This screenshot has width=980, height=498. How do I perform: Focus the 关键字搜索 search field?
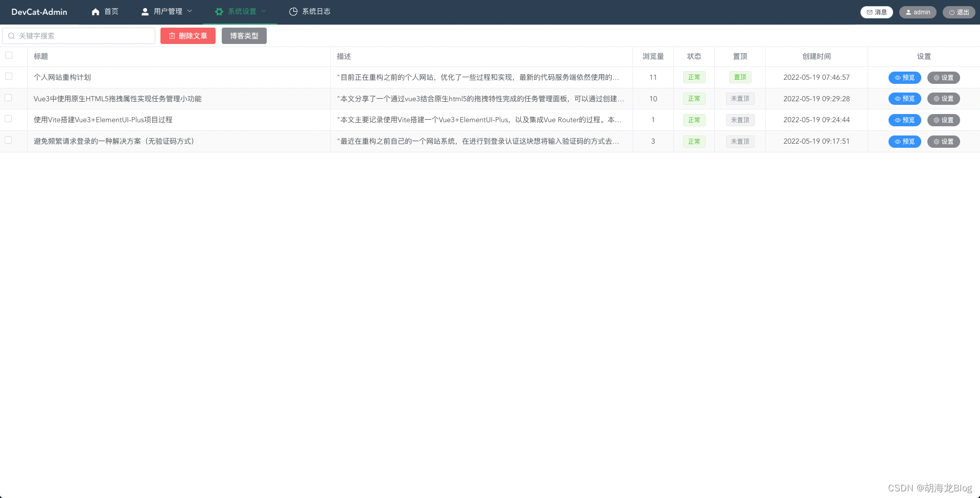tap(79, 36)
